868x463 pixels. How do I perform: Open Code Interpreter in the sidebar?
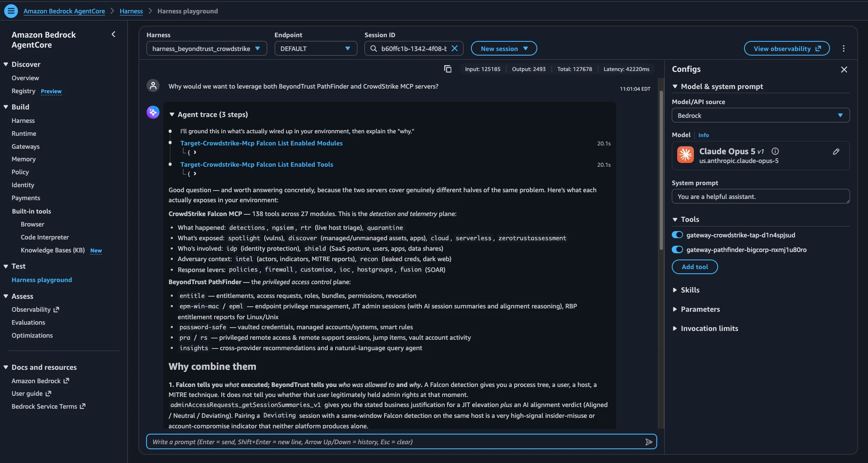point(45,237)
